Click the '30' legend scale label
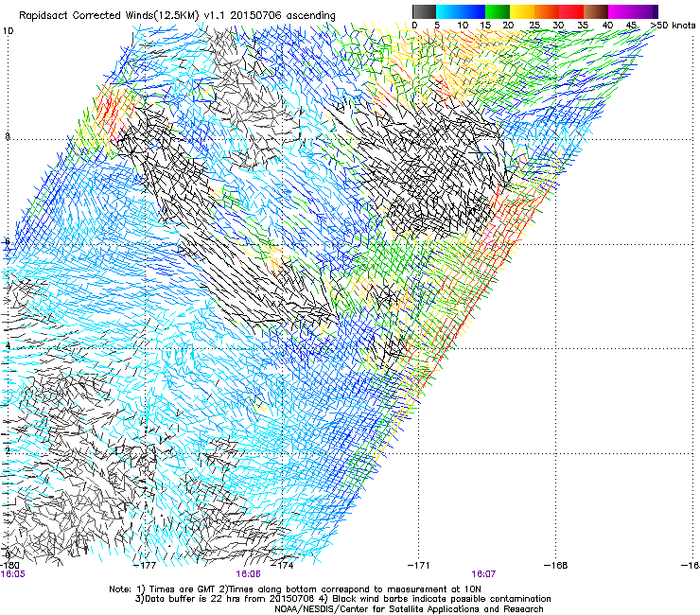This screenshot has height=615, width=700. click(x=558, y=25)
